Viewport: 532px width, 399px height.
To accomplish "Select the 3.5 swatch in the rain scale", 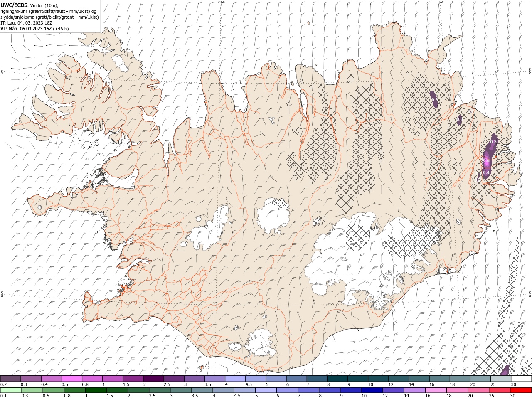I will pos(202,390).
